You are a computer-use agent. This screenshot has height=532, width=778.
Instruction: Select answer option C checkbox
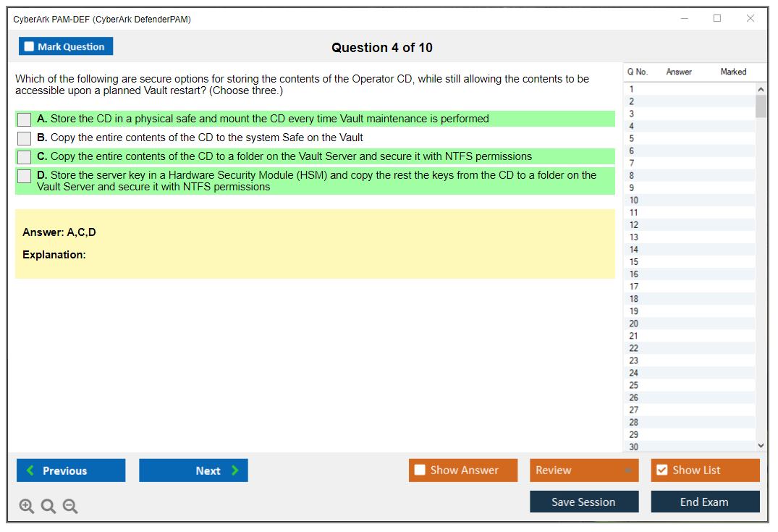[25, 157]
